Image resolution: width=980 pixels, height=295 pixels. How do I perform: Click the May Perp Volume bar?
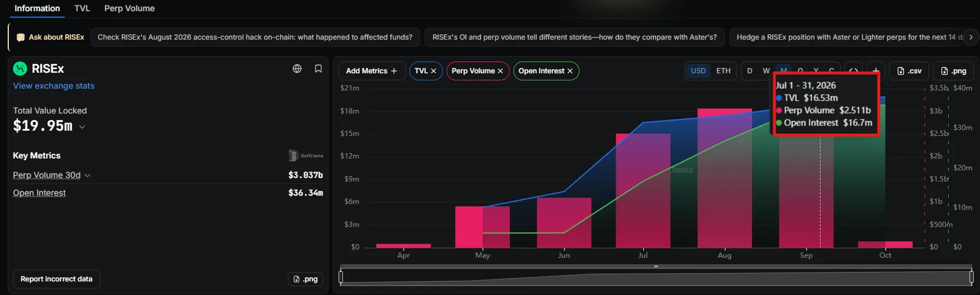point(483,227)
